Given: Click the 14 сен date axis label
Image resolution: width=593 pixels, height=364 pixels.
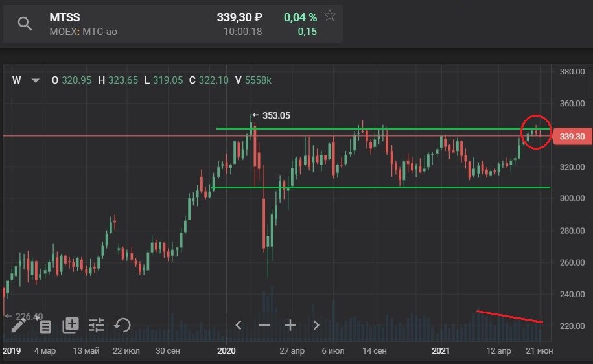Looking at the screenshot, I should [375, 351].
